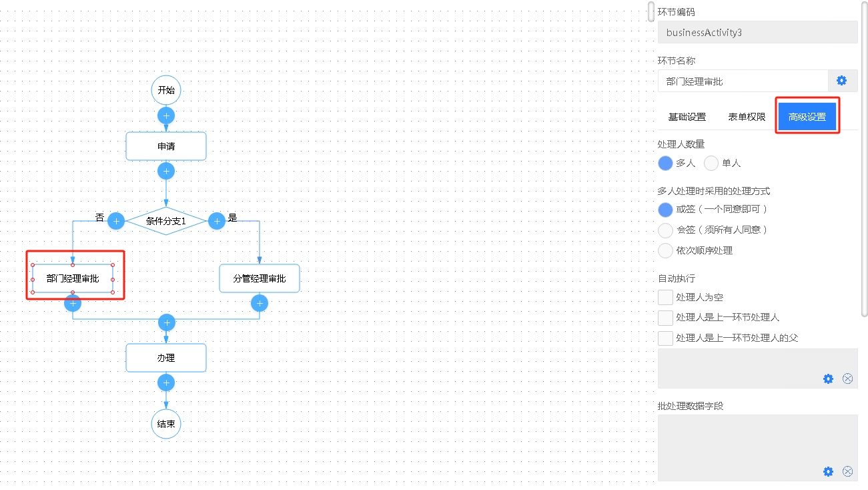Select the 分管经理审批 flow node
This screenshot has height=490, width=868.
(x=260, y=278)
